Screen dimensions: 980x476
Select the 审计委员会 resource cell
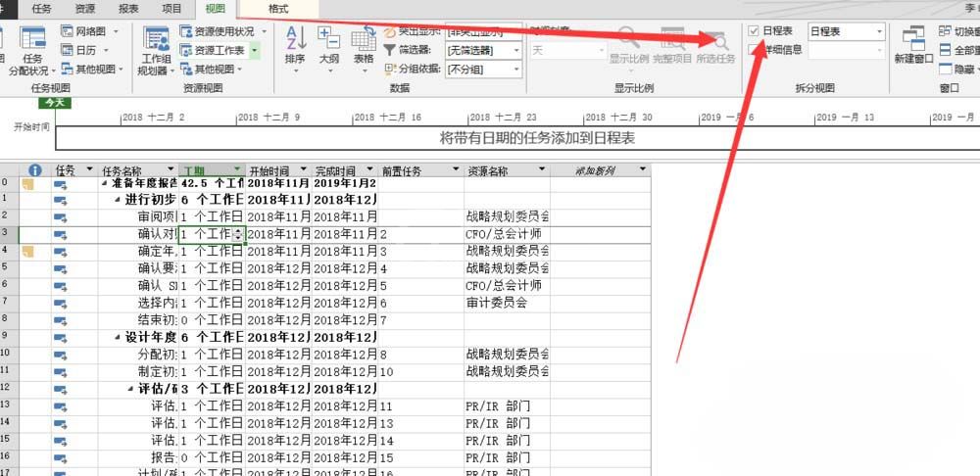(507, 303)
